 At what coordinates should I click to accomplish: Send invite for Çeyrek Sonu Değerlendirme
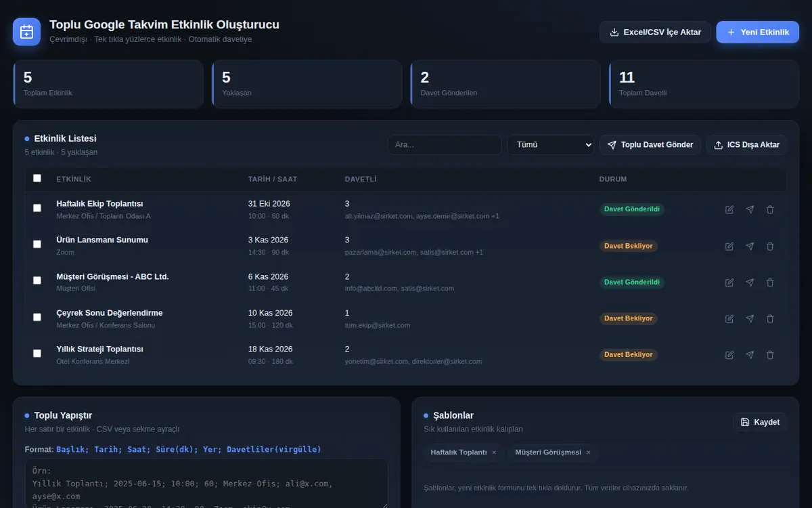[750, 318]
